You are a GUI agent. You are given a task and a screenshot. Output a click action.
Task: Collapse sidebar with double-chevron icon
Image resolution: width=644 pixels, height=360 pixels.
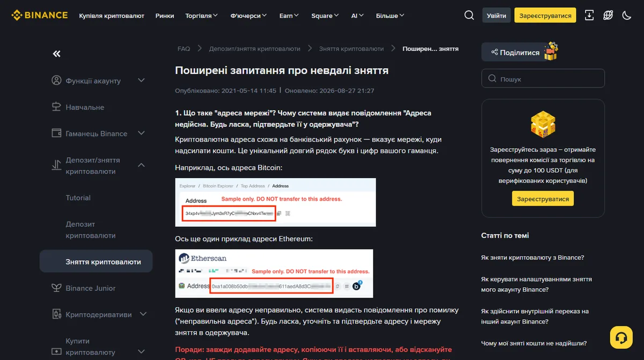pos(56,54)
